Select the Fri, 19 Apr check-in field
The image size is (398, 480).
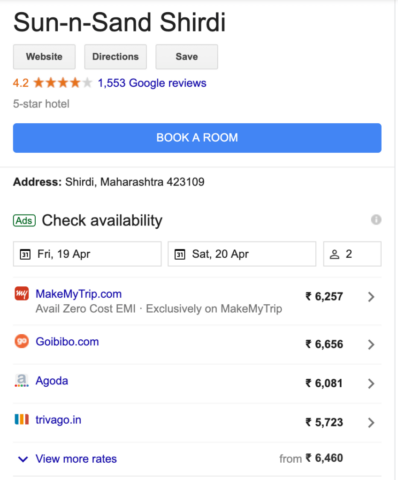coord(87,254)
